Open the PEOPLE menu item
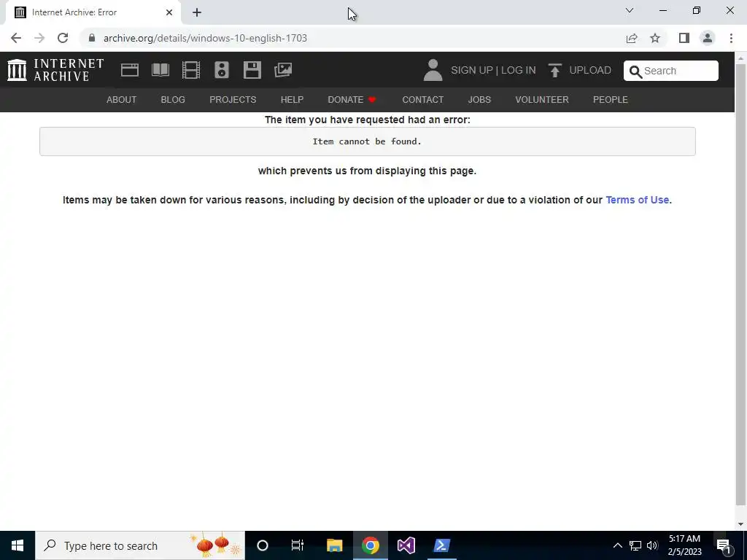 [611, 99]
